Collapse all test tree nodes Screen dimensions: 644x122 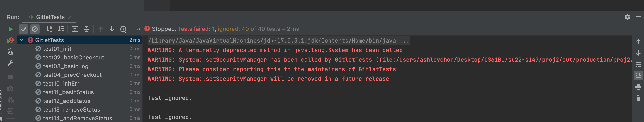[x=86, y=29]
